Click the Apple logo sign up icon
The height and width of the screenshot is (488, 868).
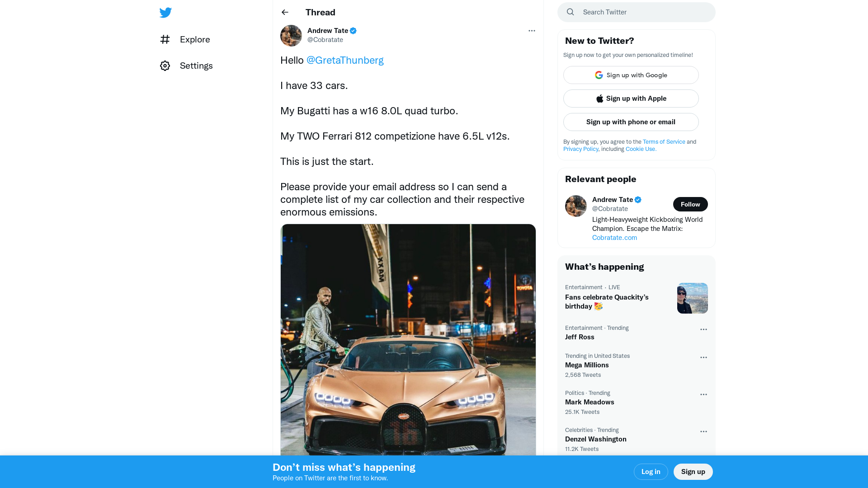(600, 99)
